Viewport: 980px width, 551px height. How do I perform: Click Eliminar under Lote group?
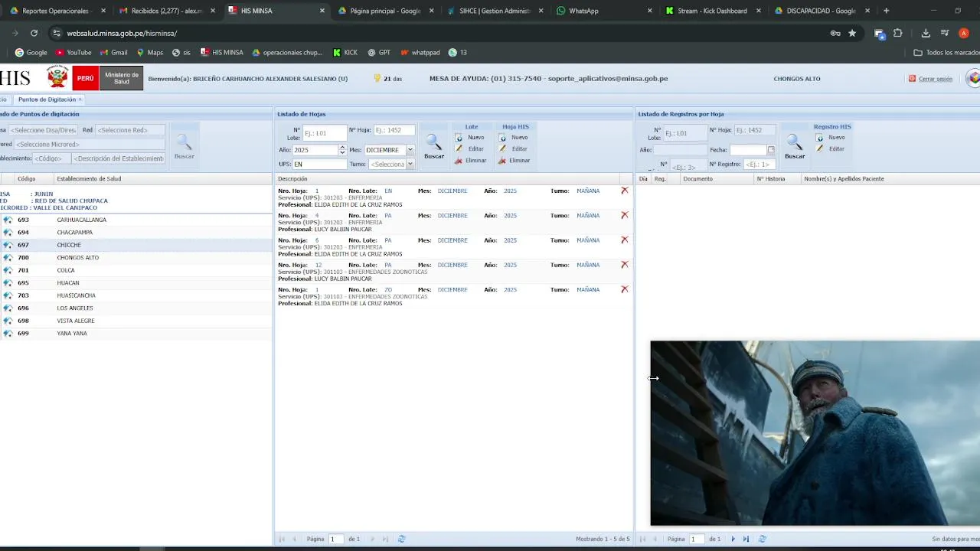[x=471, y=161]
